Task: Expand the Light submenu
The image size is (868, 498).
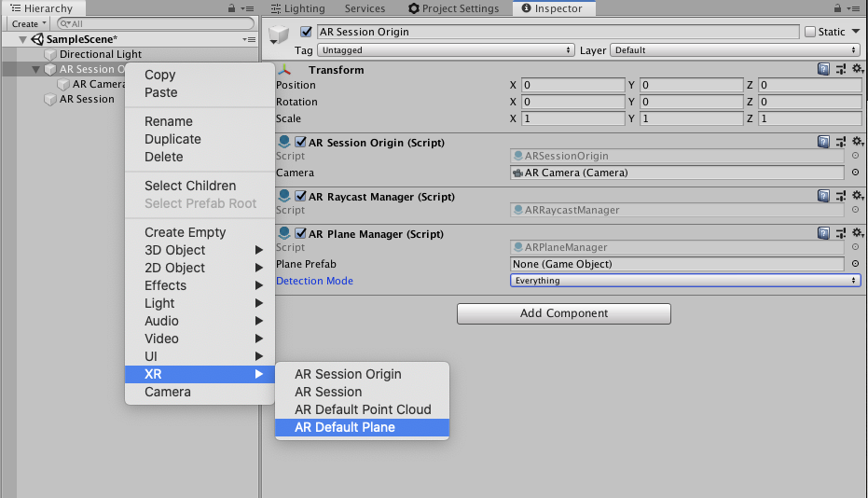Action: click(x=200, y=303)
